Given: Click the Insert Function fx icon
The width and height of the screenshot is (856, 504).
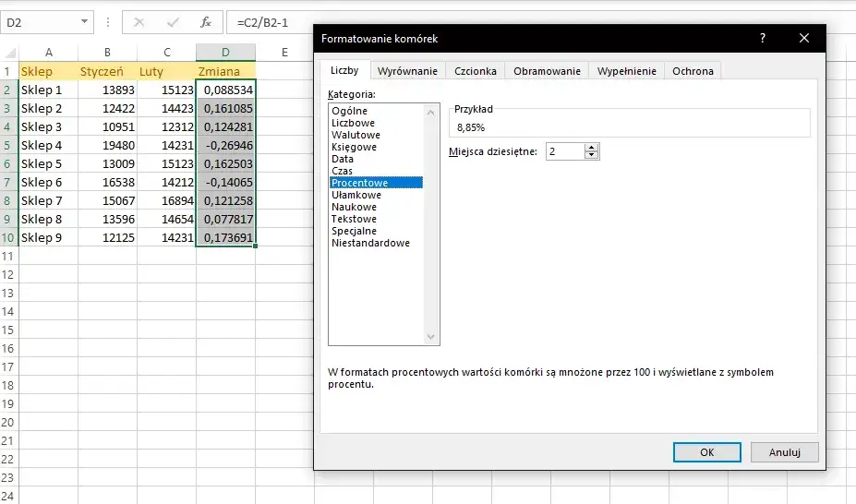Looking at the screenshot, I should click(206, 22).
